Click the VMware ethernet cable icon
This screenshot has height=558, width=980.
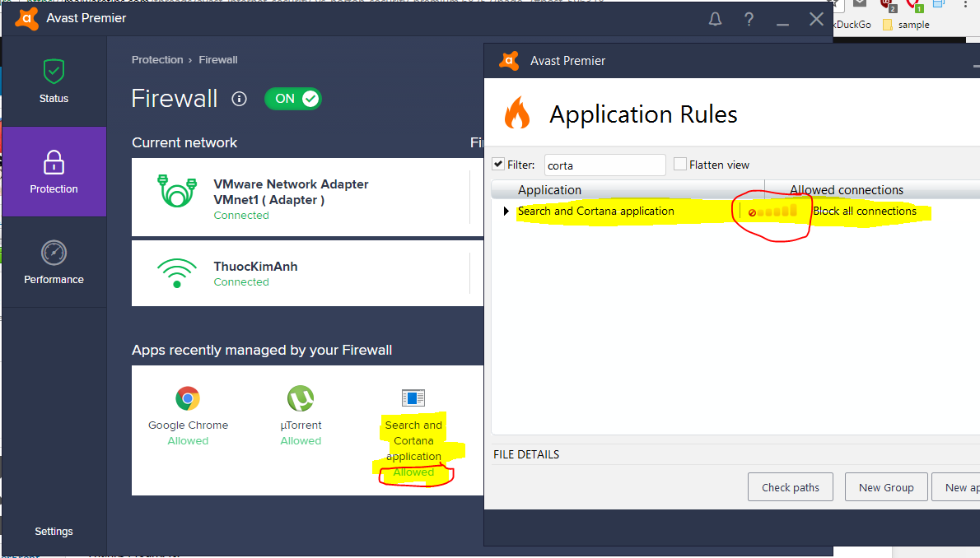tap(178, 191)
